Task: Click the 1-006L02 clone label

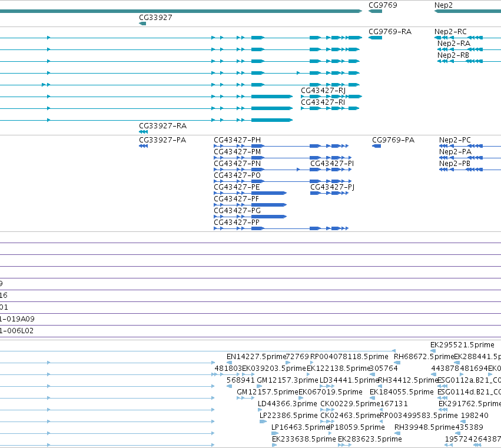Action: pyautogui.click(x=16, y=331)
